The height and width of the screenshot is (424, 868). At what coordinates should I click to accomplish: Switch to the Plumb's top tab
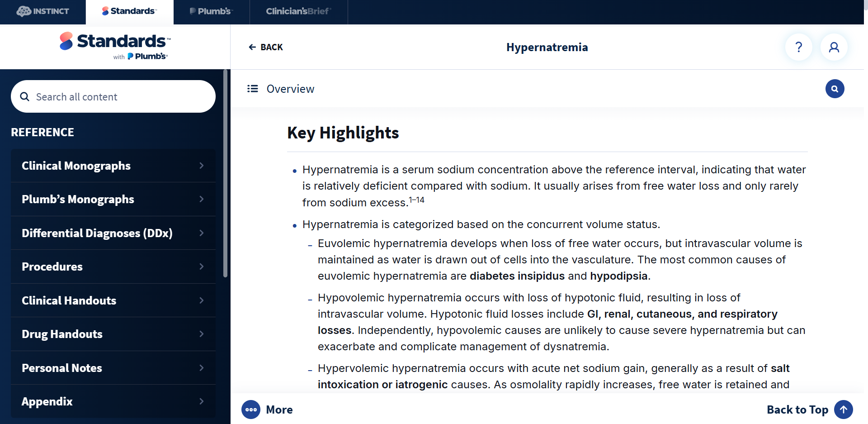[211, 12]
